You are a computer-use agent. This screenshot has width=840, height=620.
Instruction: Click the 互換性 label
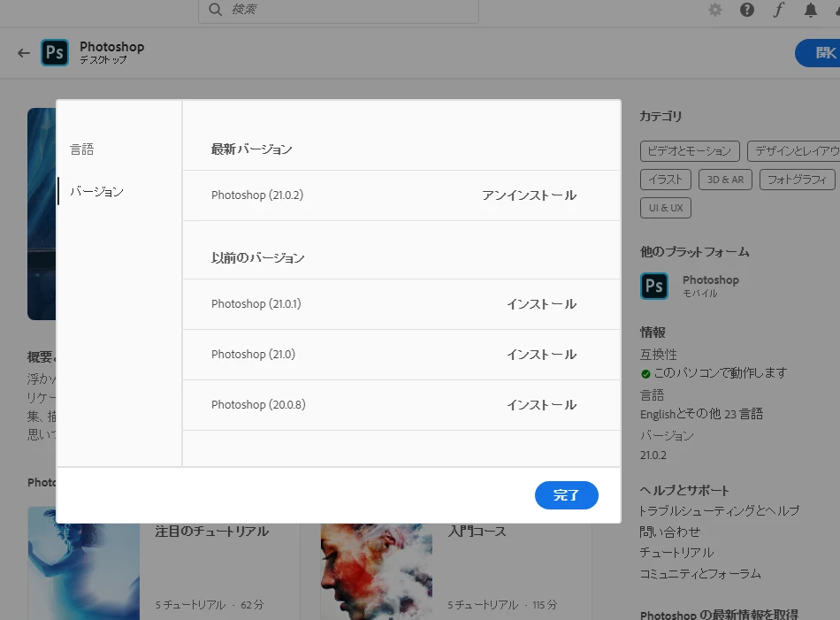pyautogui.click(x=659, y=354)
